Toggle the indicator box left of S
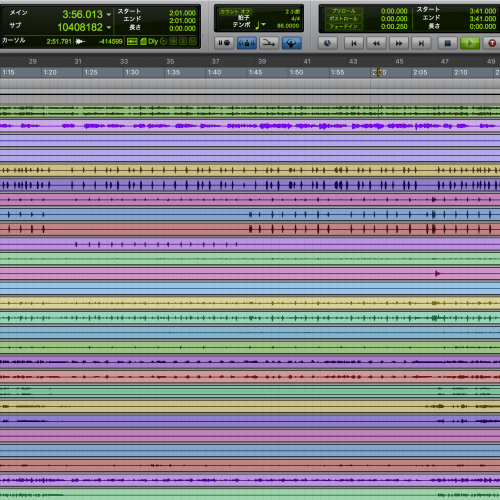The width and height of the screenshot is (500, 500). click(x=173, y=41)
